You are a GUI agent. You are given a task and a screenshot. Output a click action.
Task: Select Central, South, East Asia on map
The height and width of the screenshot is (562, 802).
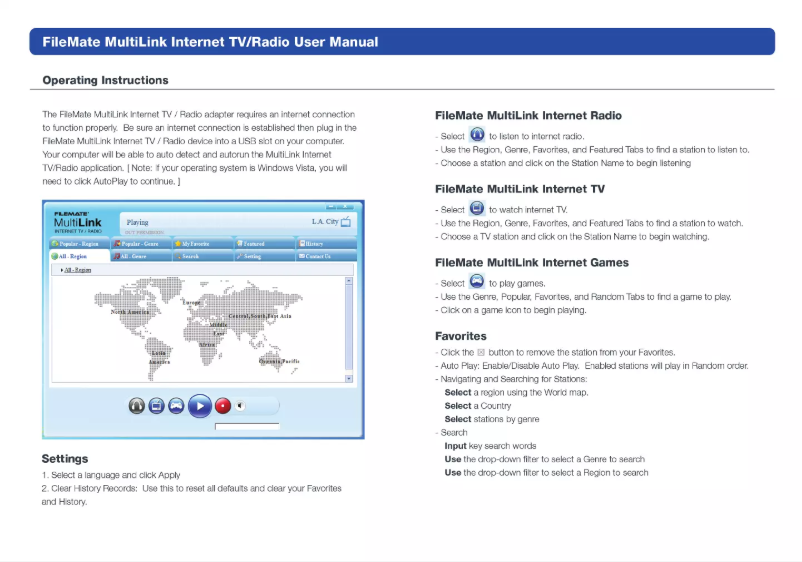click(x=260, y=316)
